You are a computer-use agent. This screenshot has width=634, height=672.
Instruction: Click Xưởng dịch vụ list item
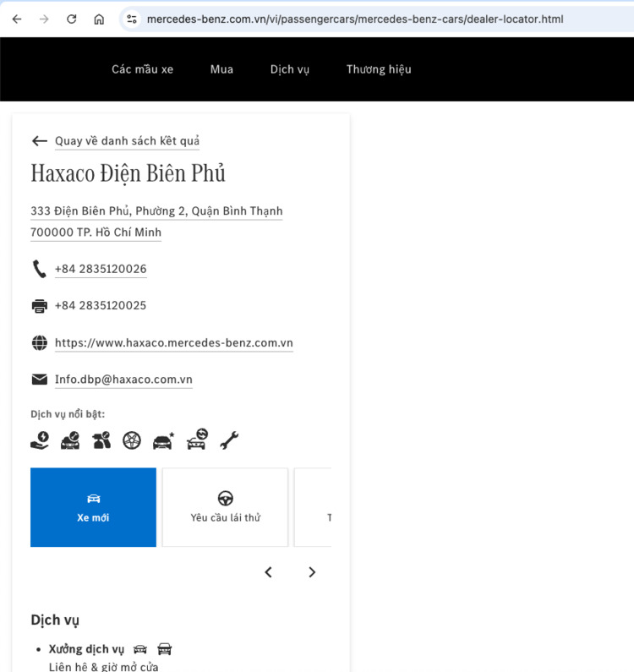coord(86,649)
